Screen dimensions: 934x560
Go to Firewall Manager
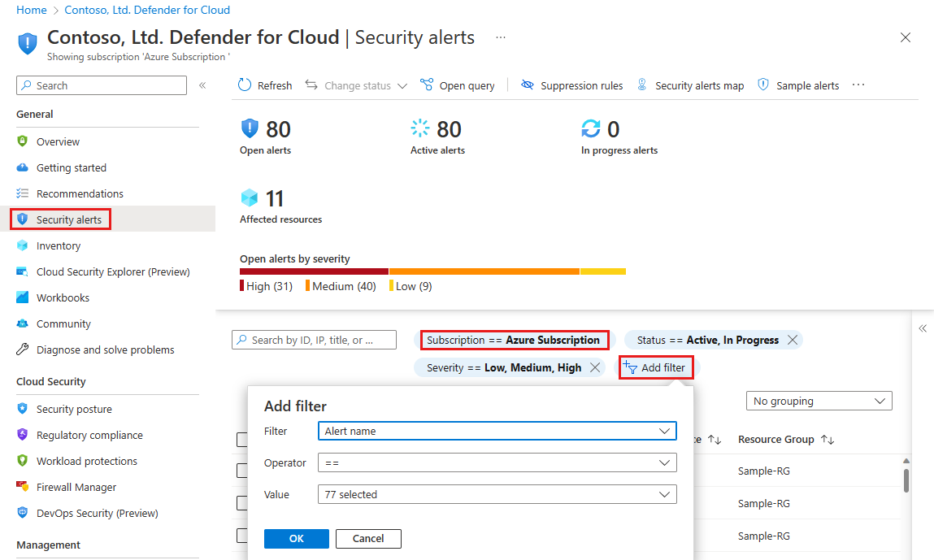point(76,488)
